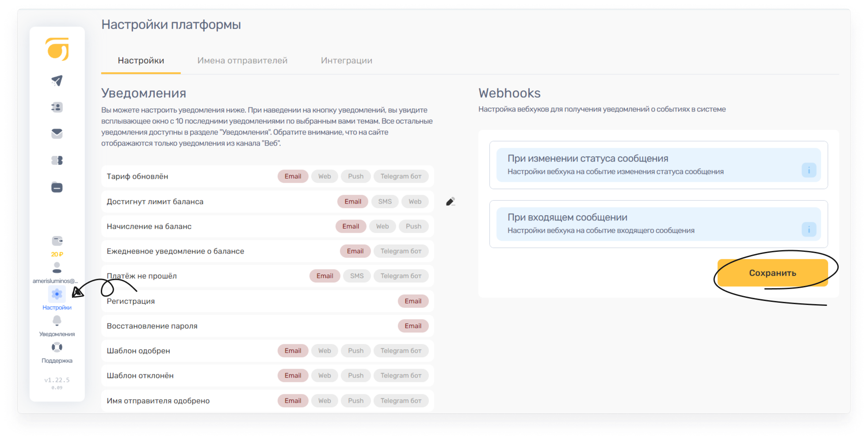Image resolution: width=868 pixels, height=440 pixels.
Task: Toggle Web for Имя отправителя одобрено
Action: coord(325,401)
